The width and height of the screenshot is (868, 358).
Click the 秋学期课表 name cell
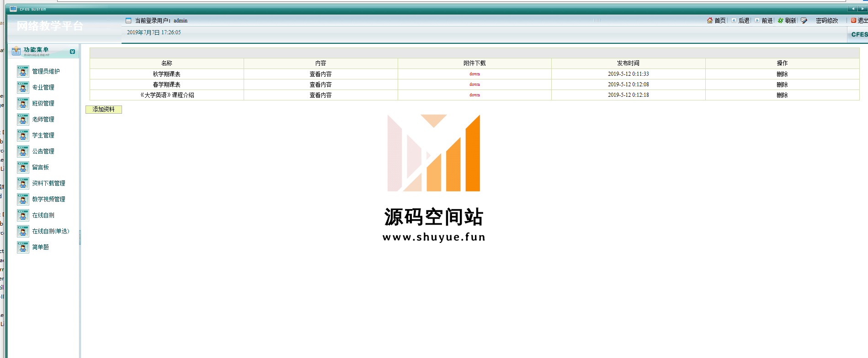(x=167, y=74)
